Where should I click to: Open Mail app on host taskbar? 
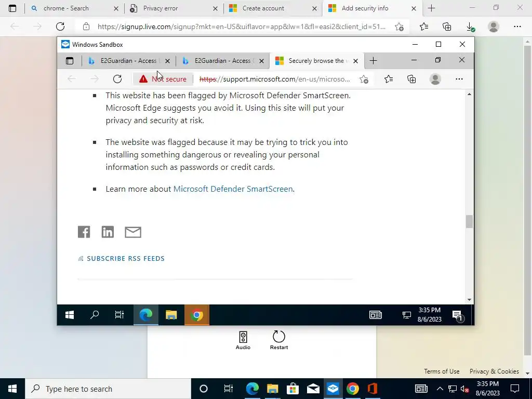tap(313, 389)
